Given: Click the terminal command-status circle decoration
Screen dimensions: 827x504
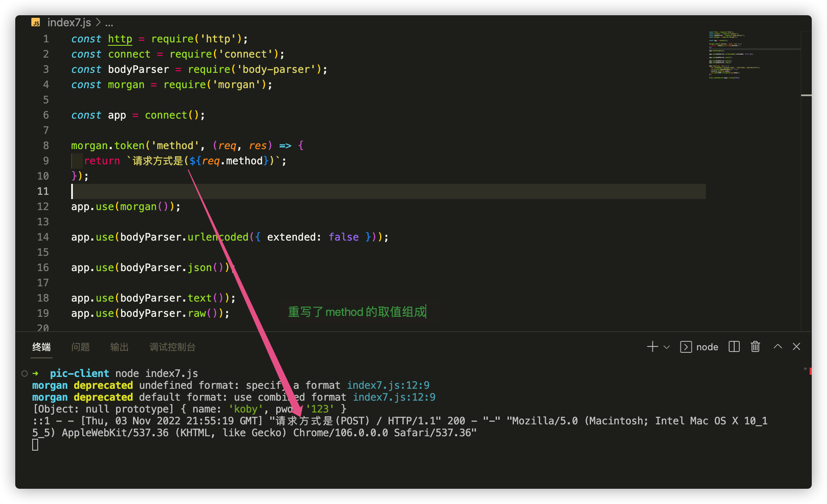Looking at the screenshot, I should [x=25, y=373].
